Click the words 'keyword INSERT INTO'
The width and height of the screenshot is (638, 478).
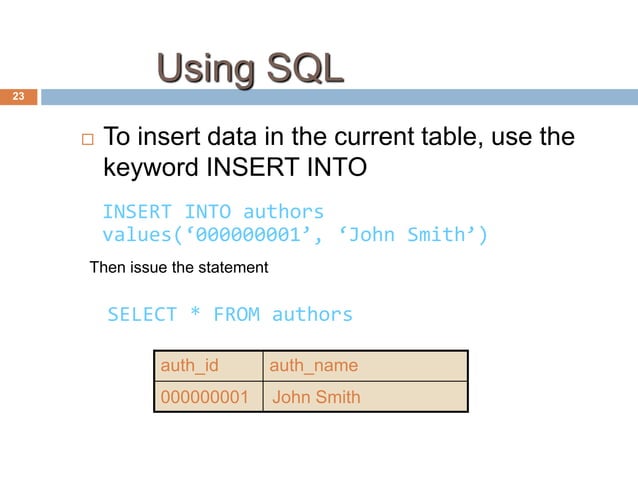(235, 167)
